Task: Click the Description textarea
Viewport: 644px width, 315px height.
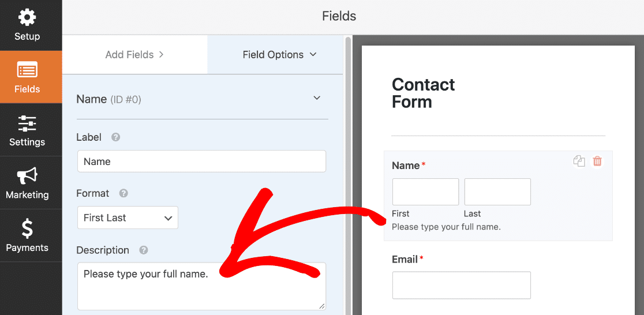Action: click(x=201, y=286)
